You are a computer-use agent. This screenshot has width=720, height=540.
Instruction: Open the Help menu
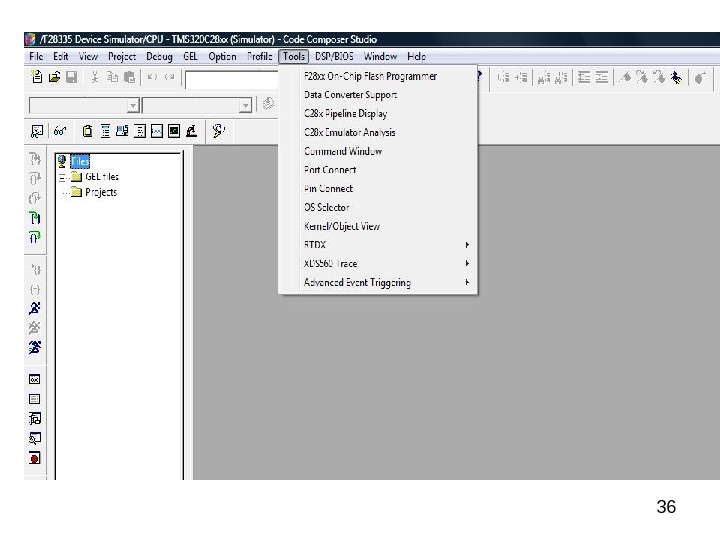coord(416,56)
